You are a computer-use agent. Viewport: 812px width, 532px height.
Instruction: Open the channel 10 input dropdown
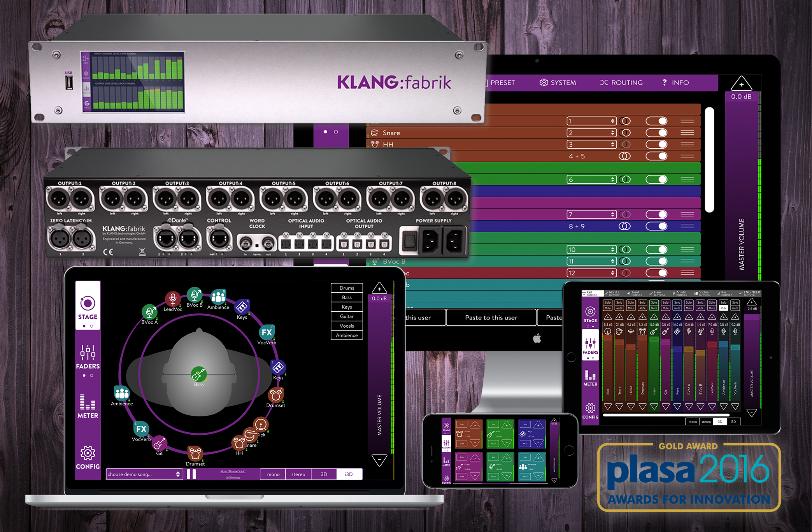coord(591,249)
